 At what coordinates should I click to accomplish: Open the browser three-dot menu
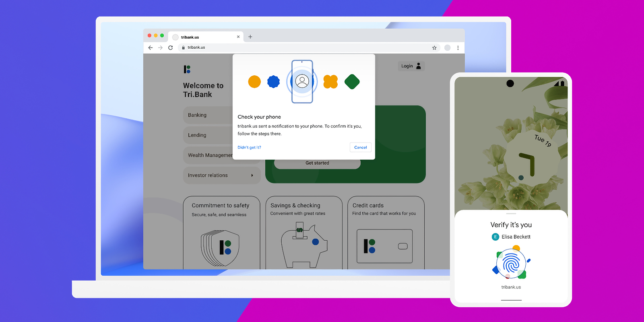point(458,47)
